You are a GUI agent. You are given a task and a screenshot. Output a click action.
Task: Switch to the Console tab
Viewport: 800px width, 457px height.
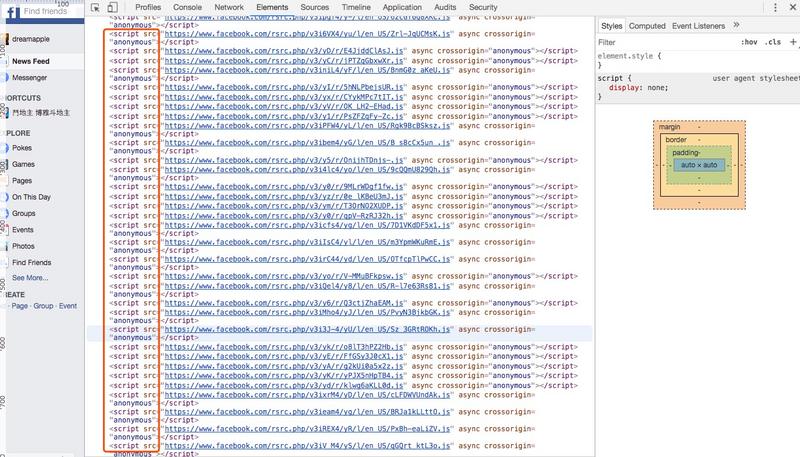pyautogui.click(x=187, y=7)
